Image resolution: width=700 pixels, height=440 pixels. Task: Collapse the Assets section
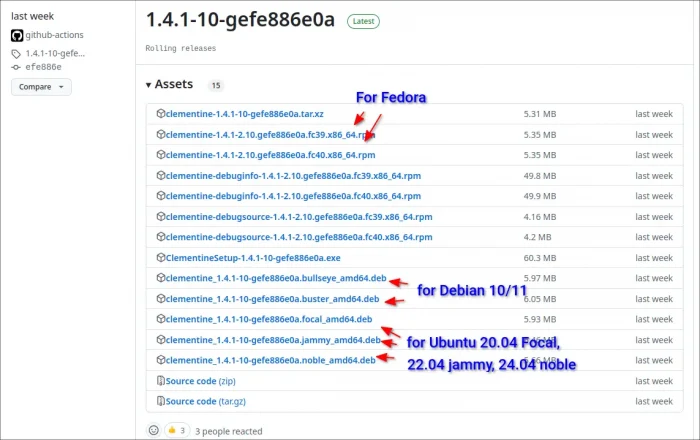(x=170, y=84)
